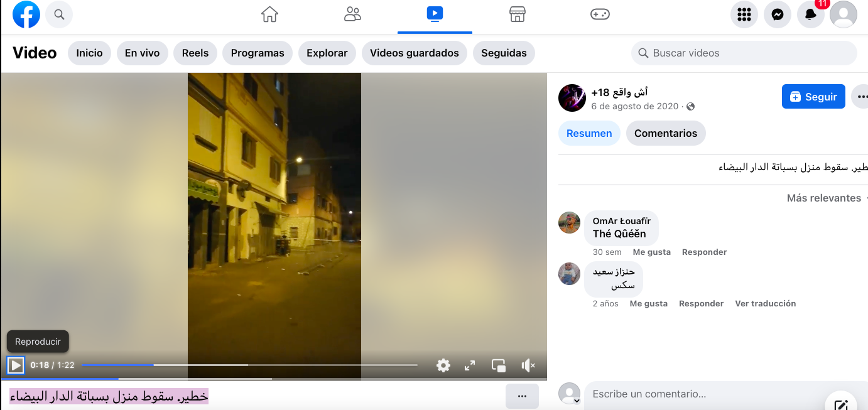This screenshot has height=410, width=868.
Task: Open post options three dots menu
Action: (861, 97)
